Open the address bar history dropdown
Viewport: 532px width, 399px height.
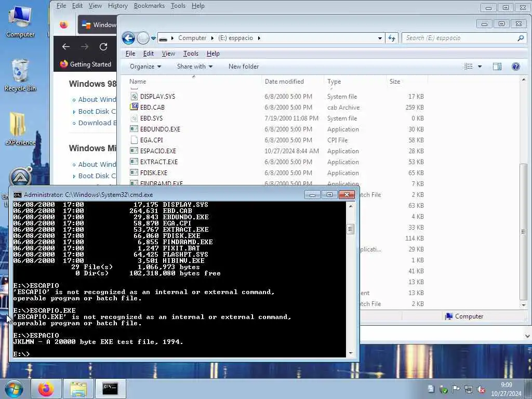point(380,38)
